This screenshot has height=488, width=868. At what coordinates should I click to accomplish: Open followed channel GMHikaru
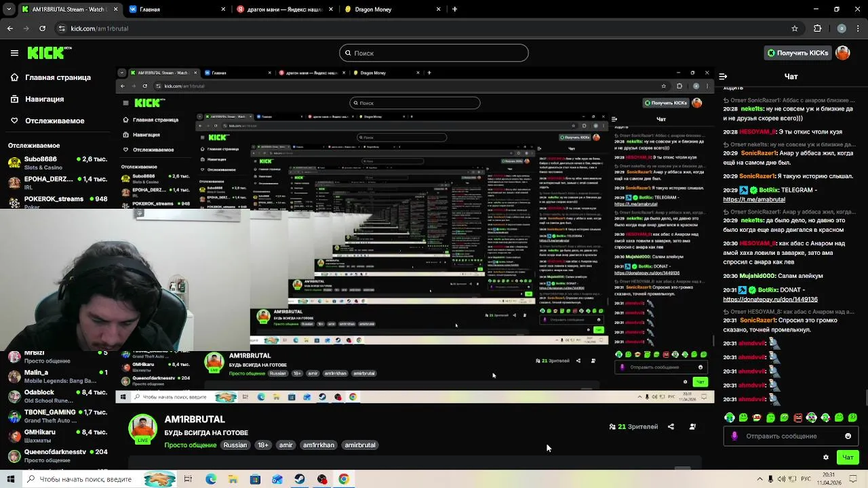coord(58,436)
